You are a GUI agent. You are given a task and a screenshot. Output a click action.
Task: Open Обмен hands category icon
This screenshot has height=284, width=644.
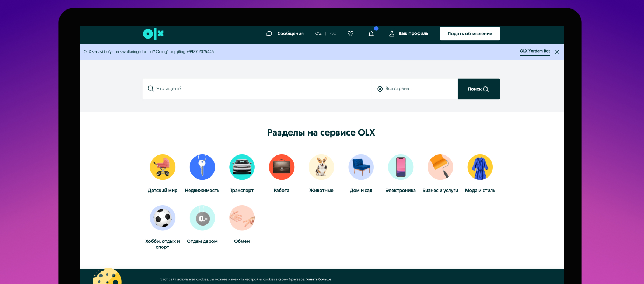(x=242, y=218)
